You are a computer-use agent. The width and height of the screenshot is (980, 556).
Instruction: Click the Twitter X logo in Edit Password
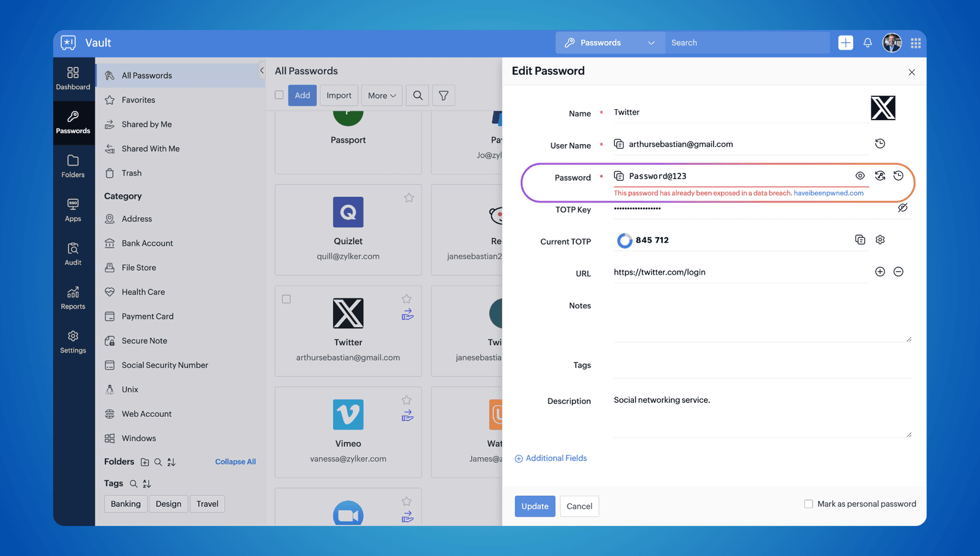(x=883, y=108)
